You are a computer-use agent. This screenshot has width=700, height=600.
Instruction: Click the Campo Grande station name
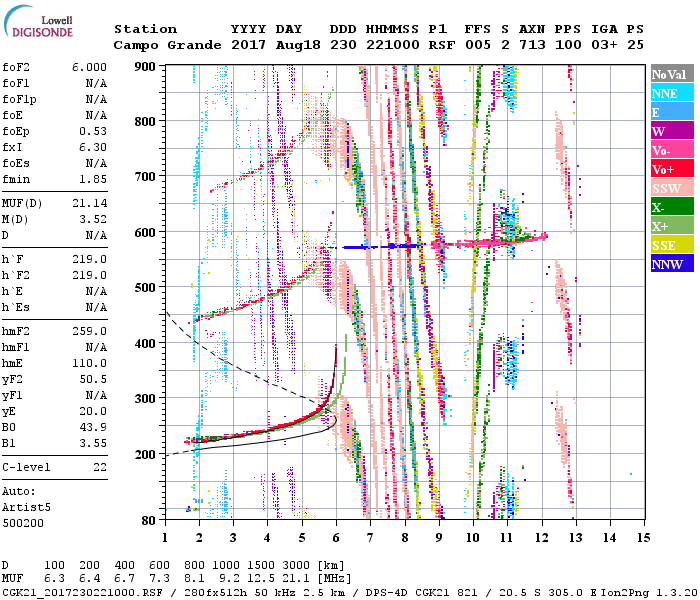[x=160, y=45]
